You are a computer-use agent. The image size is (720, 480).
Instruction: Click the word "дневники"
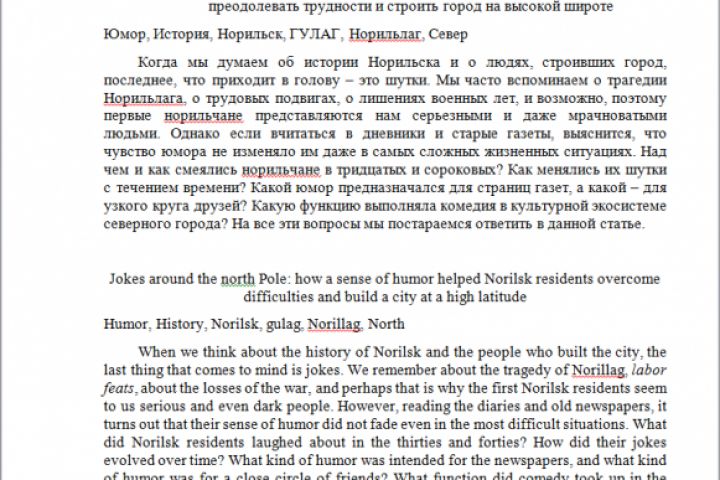pyautogui.click(x=394, y=134)
